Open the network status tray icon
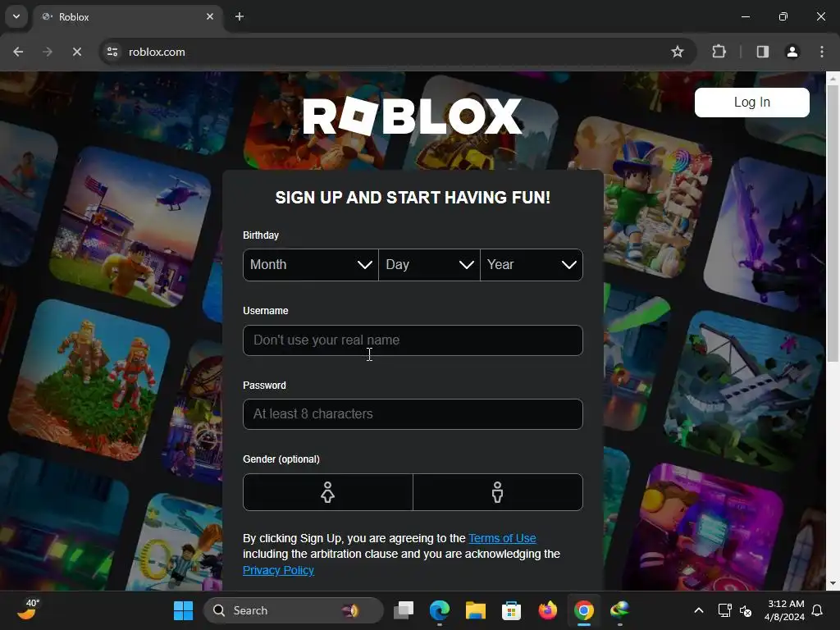The image size is (840, 630). 725,610
